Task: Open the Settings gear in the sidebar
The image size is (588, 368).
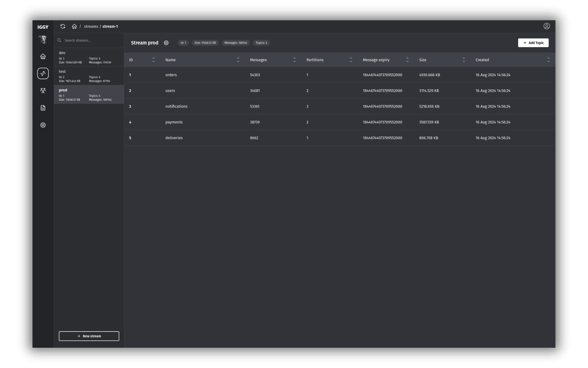Action: (x=43, y=125)
